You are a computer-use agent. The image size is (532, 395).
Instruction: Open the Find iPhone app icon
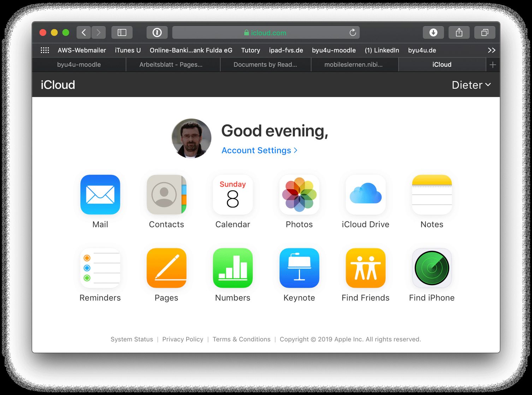pyautogui.click(x=432, y=268)
